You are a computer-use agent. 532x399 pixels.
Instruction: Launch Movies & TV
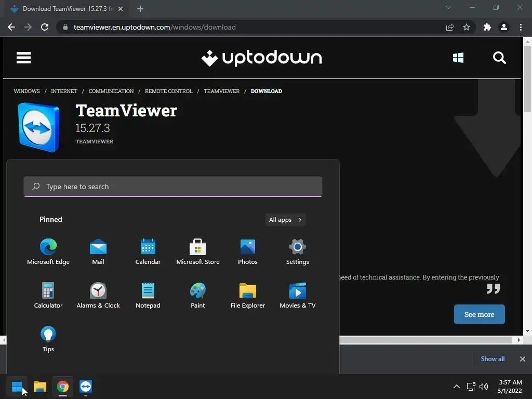(x=298, y=295)
